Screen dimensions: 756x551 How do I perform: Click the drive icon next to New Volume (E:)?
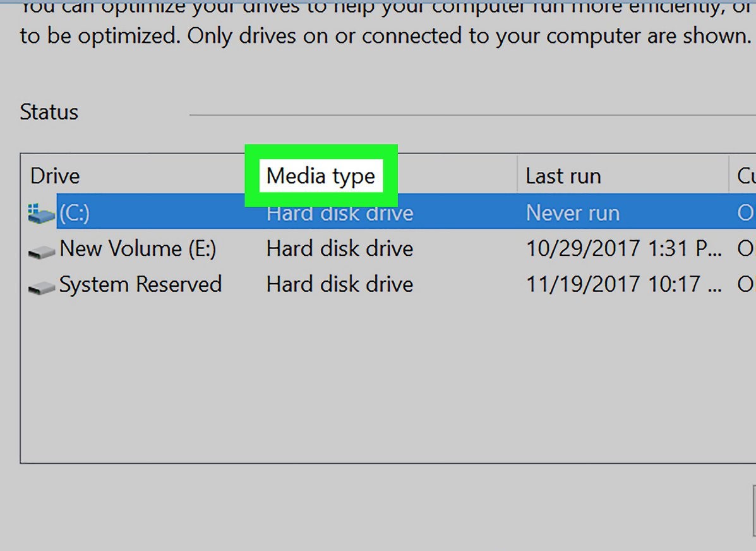coord(42,251)
